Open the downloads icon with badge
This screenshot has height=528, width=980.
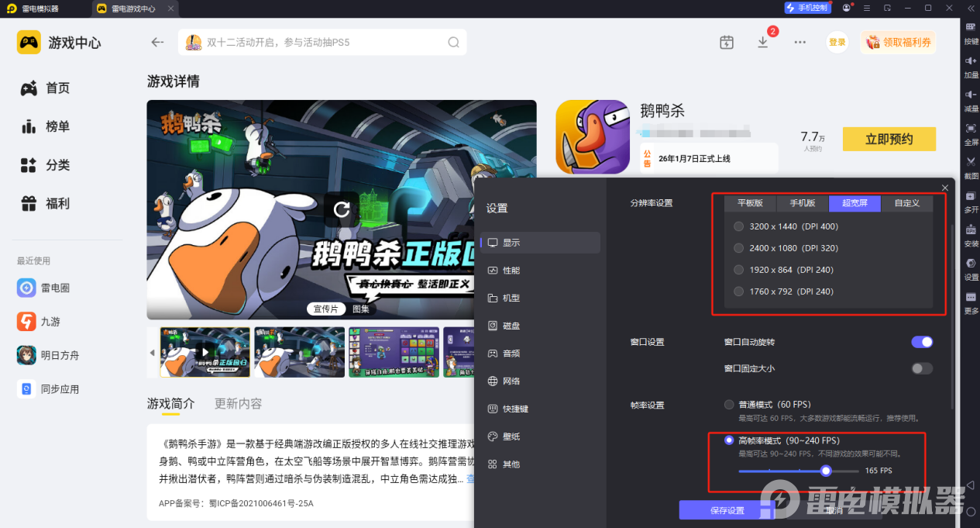click(x=763, y=42)
